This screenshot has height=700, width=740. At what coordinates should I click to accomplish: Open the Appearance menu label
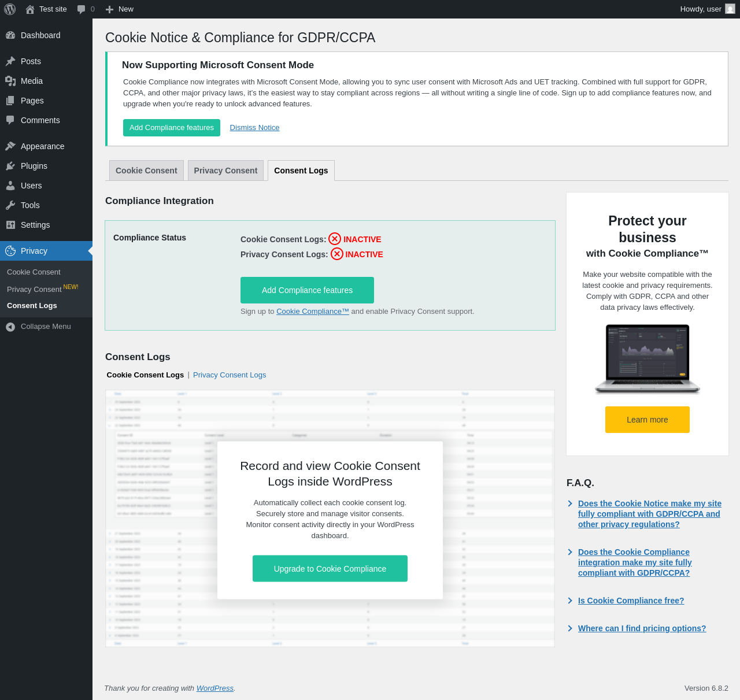[x=43, y=146]
